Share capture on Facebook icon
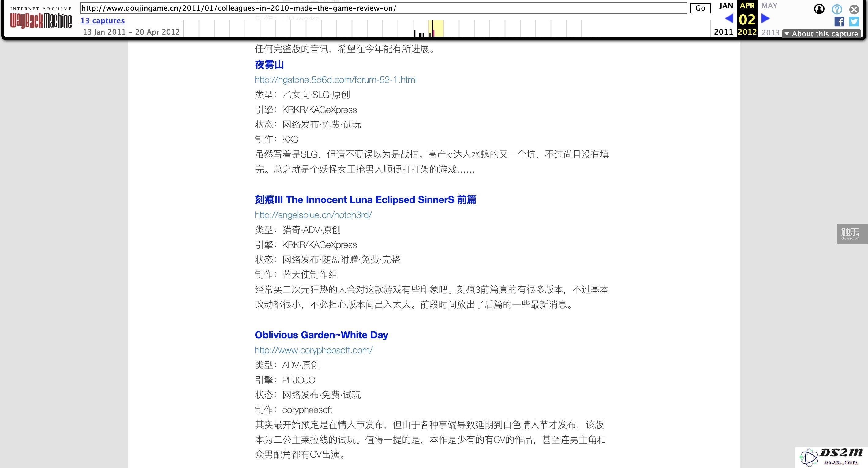 [839, 22]
